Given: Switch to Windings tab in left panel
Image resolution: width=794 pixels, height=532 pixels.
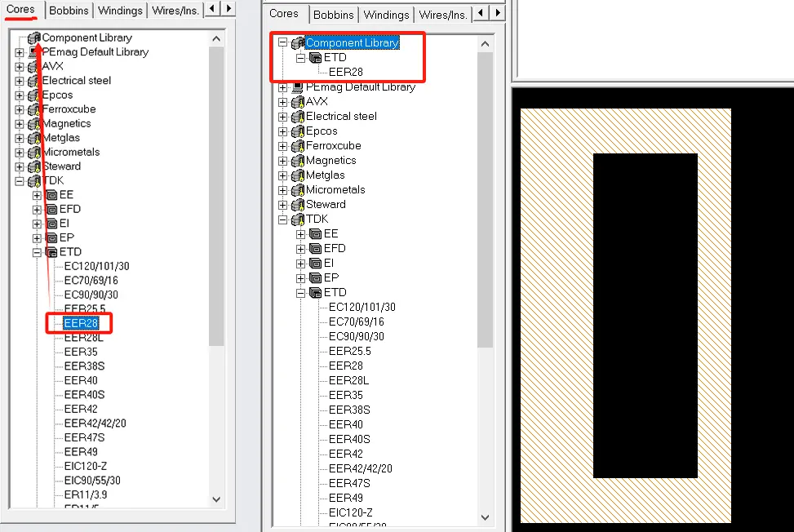Looking at the screenshot, I should (120, 11).
